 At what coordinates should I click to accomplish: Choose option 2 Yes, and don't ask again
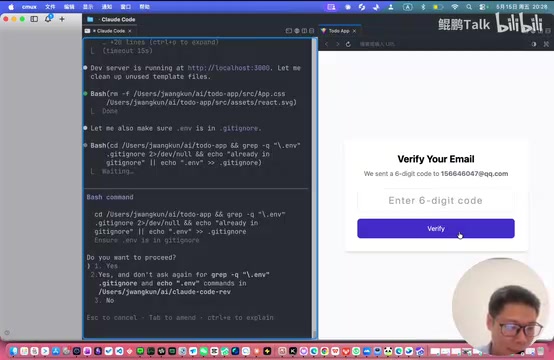click(x=180, y=283)
